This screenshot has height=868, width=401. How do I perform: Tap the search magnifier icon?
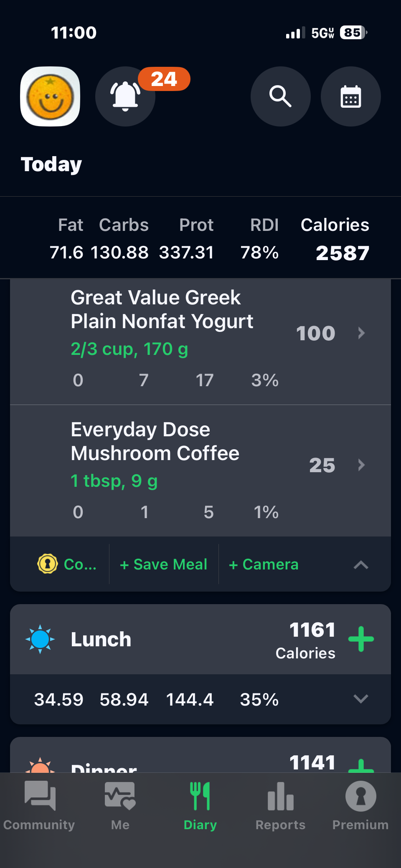point(280,96)
